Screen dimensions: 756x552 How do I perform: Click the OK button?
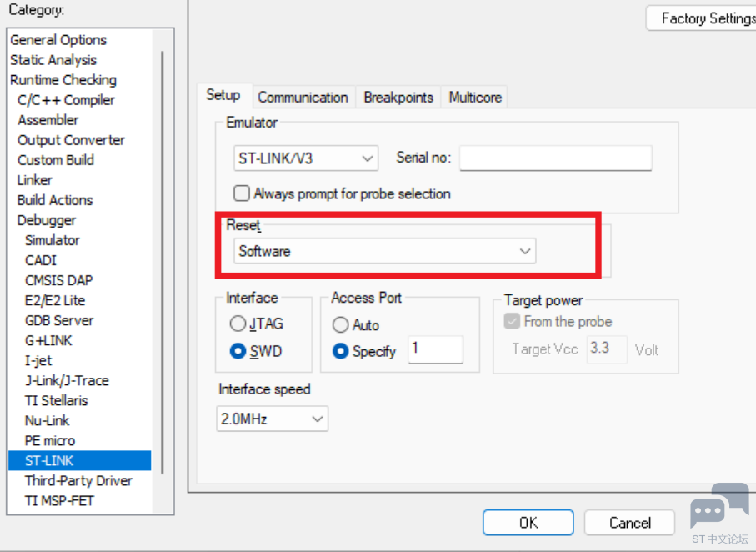pyautogui.click(x=528, y=523)
